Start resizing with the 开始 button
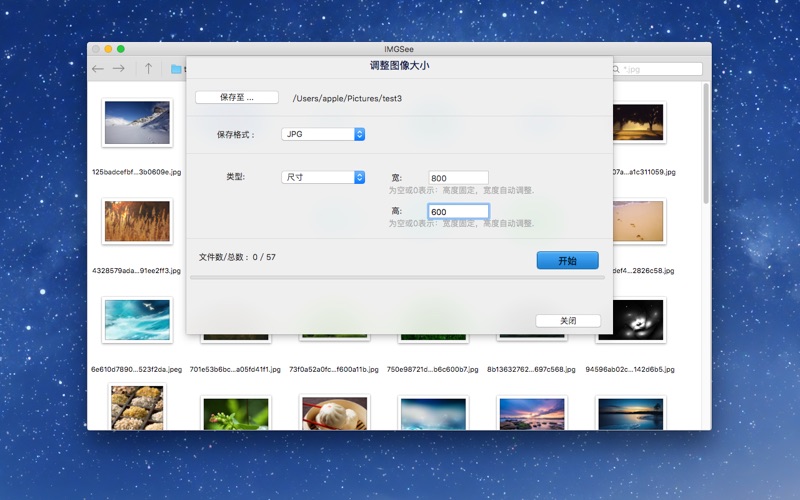800x500 pixels. (x=567, y=261)
